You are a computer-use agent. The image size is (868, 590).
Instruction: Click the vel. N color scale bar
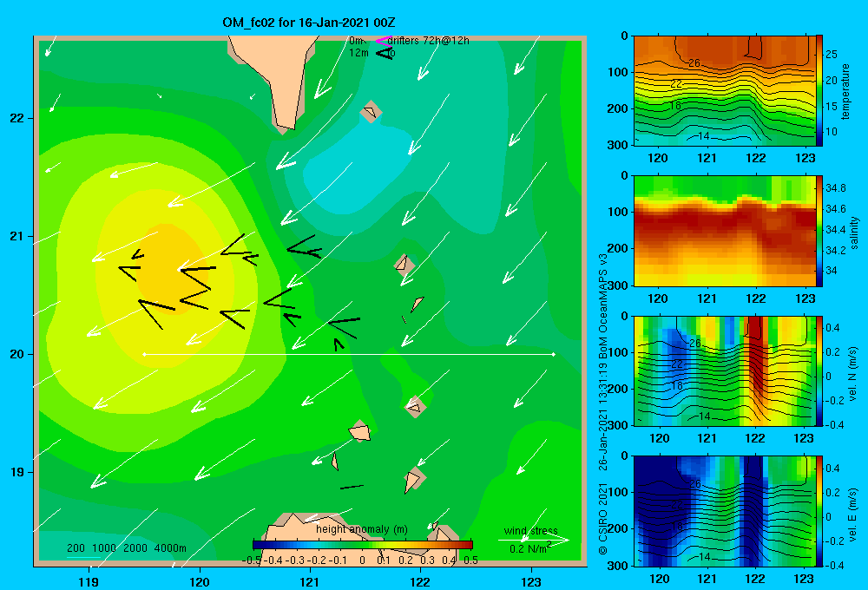pyautogui.click(x=819, y=370)
